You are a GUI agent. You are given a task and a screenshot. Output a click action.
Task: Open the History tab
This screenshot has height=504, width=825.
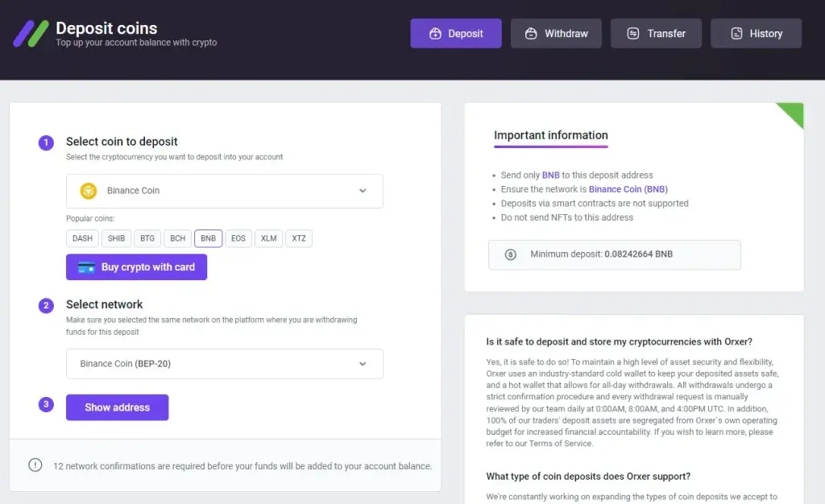(x=756, y=34)
